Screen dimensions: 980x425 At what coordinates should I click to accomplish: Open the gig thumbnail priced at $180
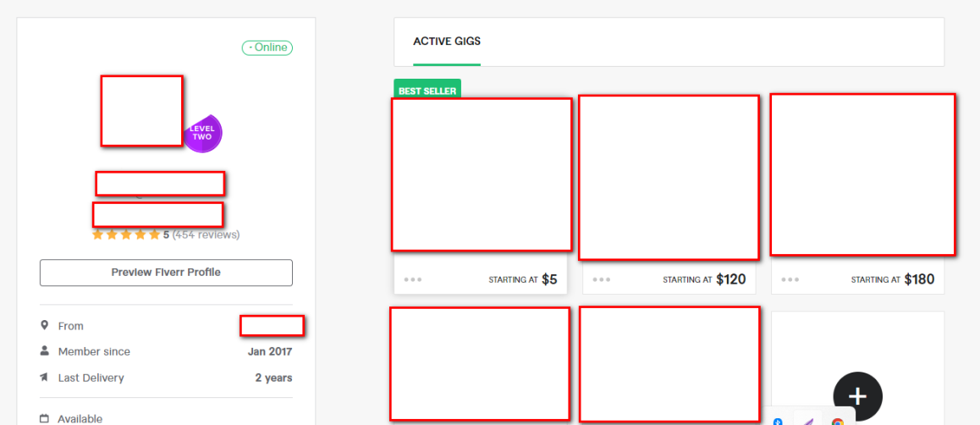click(x=862, y=174)
